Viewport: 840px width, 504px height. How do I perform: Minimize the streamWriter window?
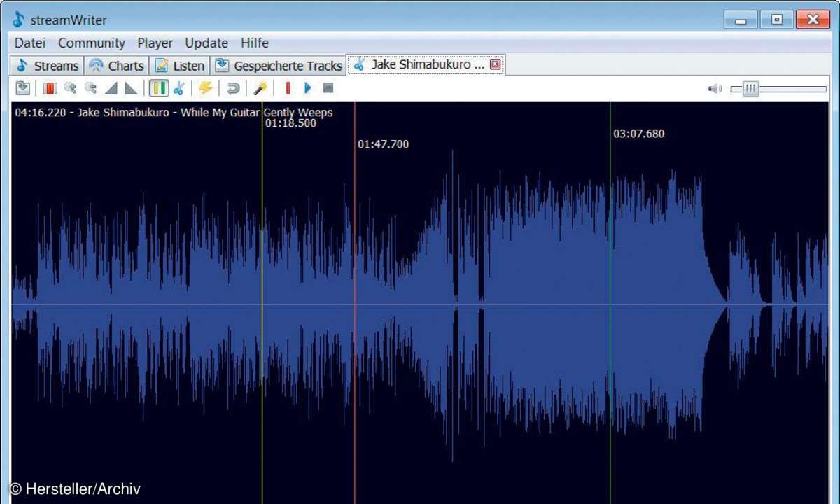[741, 20]
